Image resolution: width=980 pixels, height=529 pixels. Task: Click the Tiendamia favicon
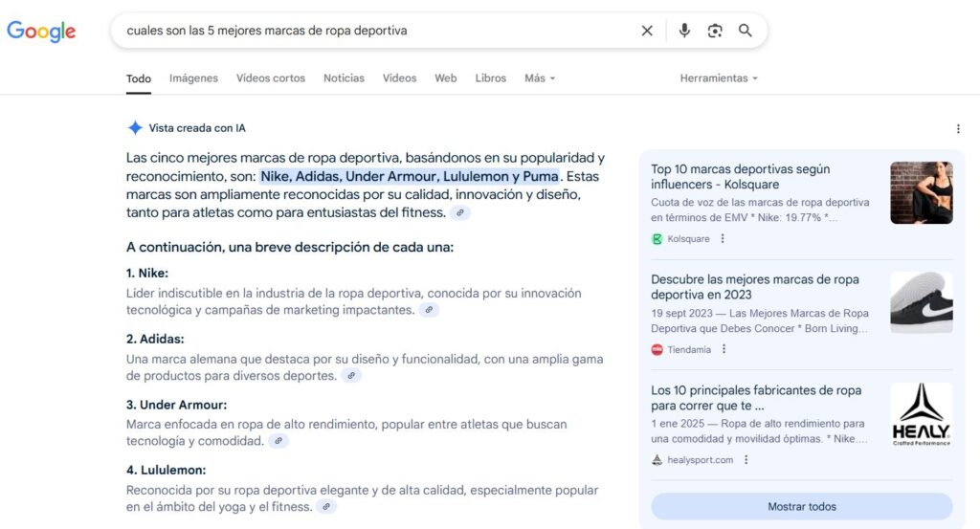tap(657, 350)
